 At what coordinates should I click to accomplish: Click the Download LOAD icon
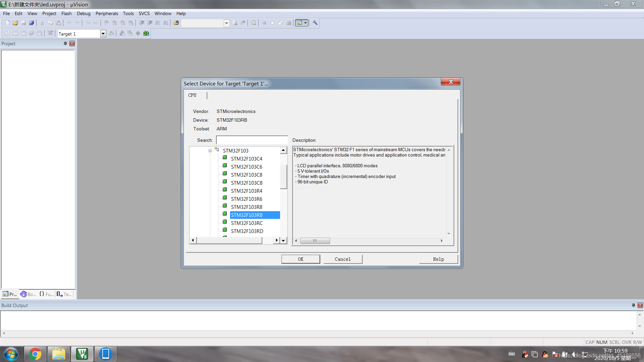tap(50, 34)
